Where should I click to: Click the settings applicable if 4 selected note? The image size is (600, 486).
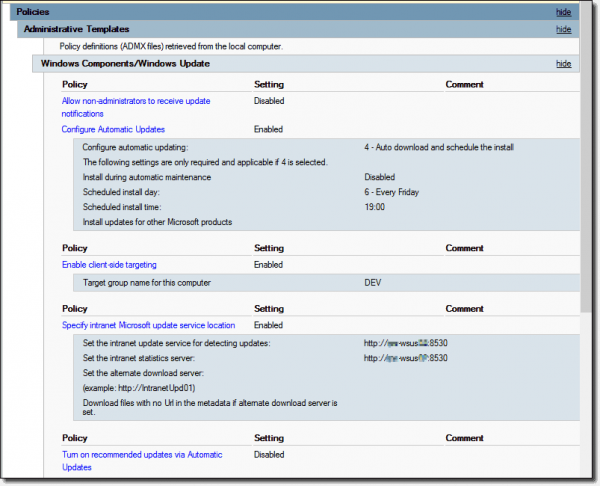[205, 162]
